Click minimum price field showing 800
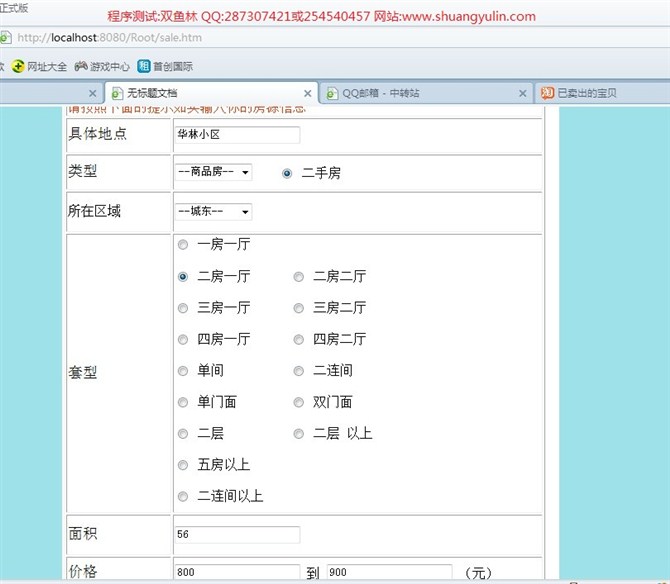The height and width of the screenshot is (584, 670). click(x=237, y=572)
